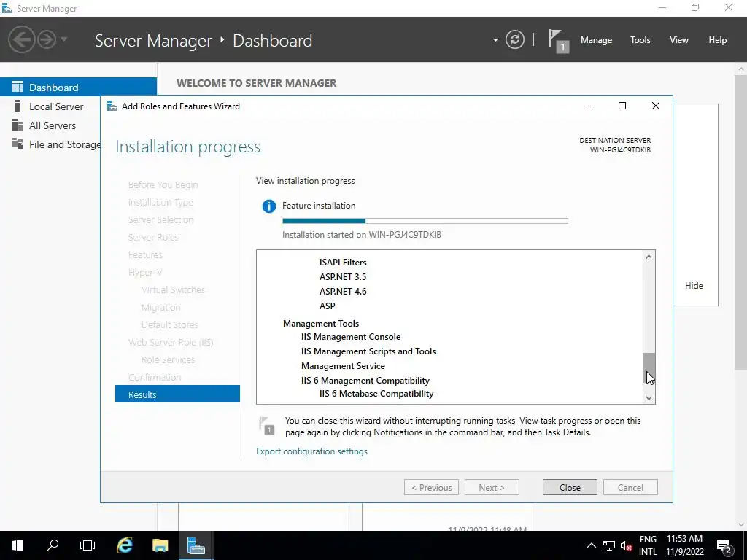
Task: Open the notifications flag icon
Action: tap(558, 41)
